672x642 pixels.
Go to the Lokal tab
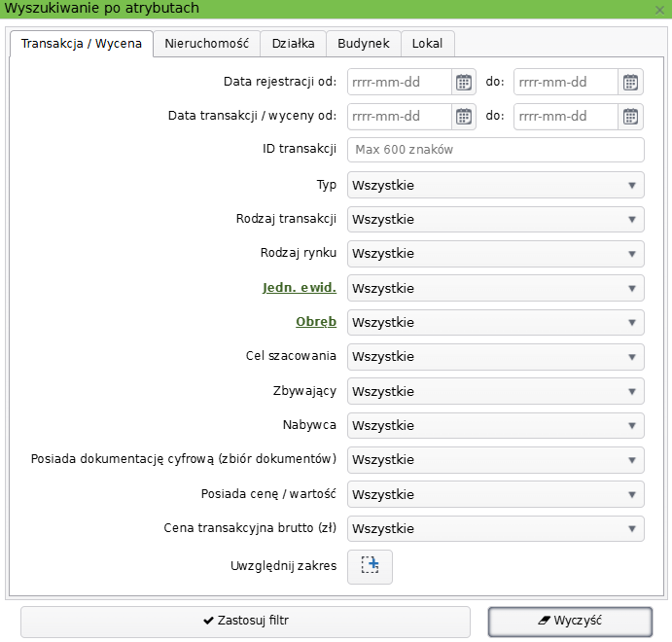(x=427, y=44)
